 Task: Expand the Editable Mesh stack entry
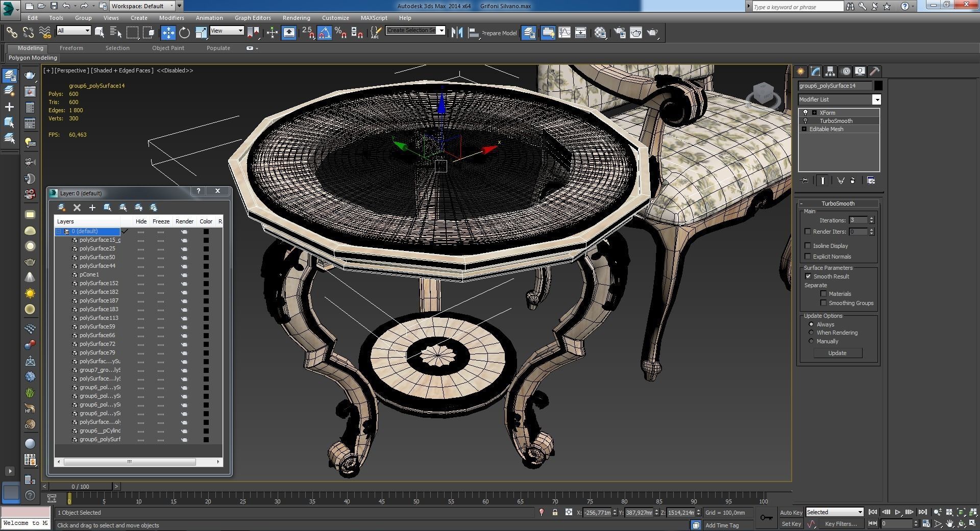tap(804, 129)
